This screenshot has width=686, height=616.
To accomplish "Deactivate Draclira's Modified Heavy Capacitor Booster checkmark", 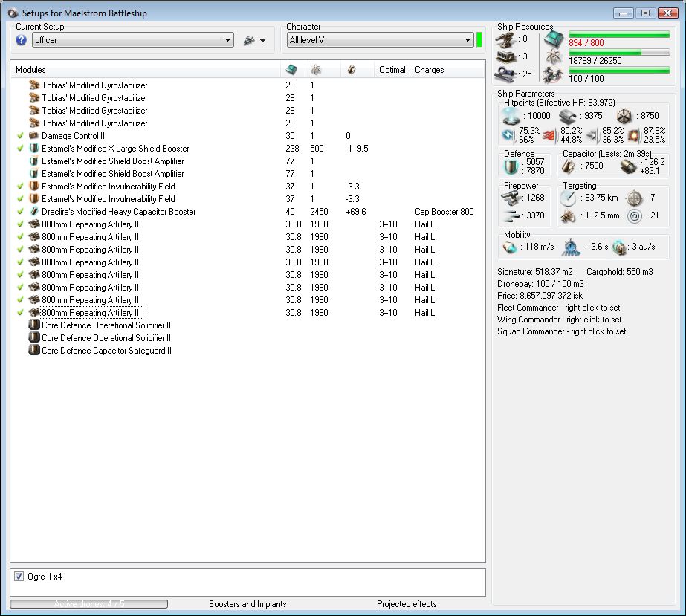I will [20, 212].
